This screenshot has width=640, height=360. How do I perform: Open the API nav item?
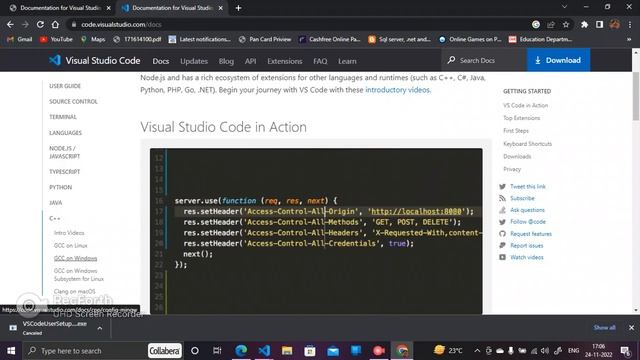tap(251, 61)
